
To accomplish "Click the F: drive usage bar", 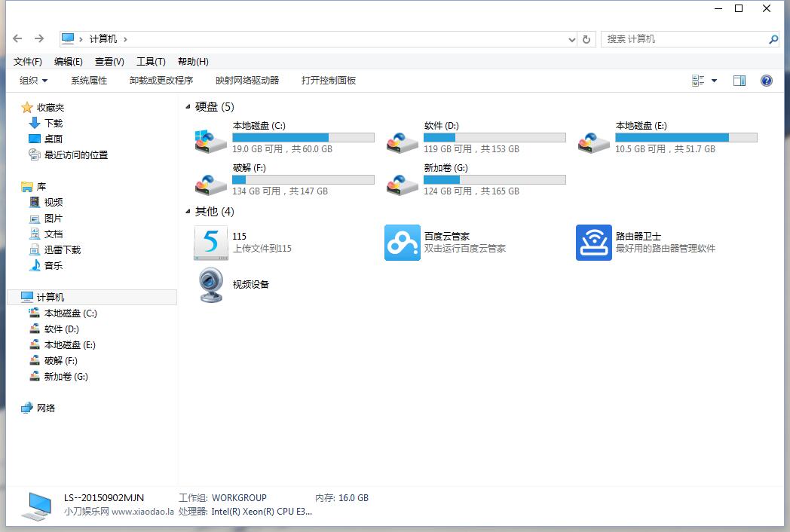I will (303, 180).
